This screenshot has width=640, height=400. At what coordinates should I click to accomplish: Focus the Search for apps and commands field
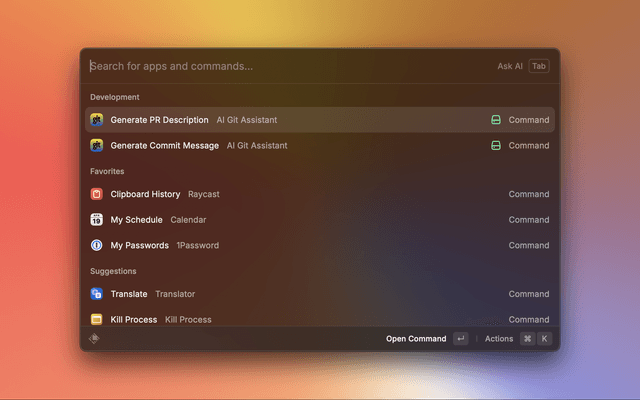click(x=280, y=67)
